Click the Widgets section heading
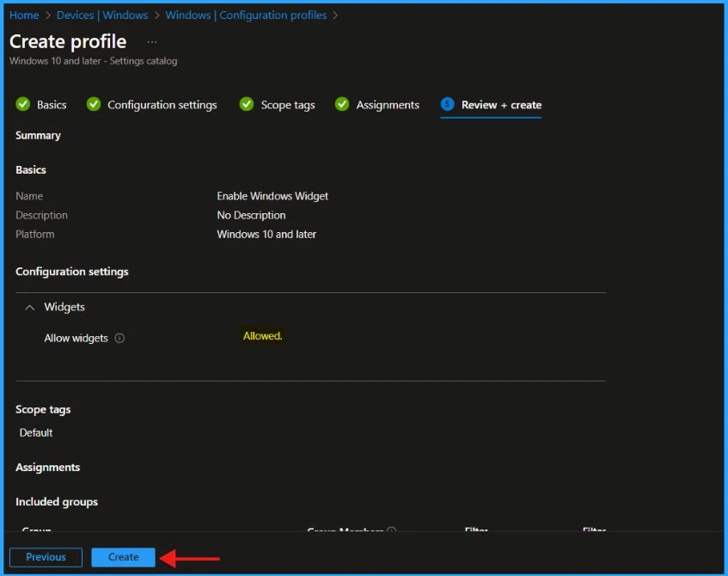Image resolution: width=728 pixels, height=576 pixels. click(x=64, y=307)
